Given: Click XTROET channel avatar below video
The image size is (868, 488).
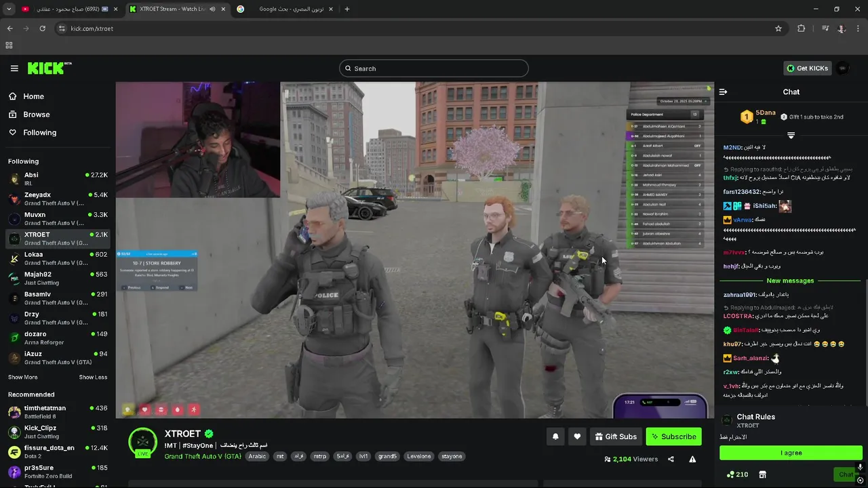Looking at the screenshot, I should pos(142,443).
